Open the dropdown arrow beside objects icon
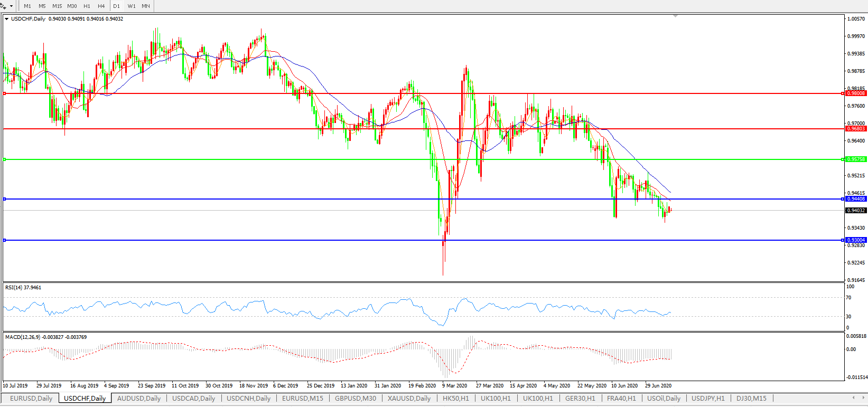This screenshot has height=407, width=868. (11, 6)
